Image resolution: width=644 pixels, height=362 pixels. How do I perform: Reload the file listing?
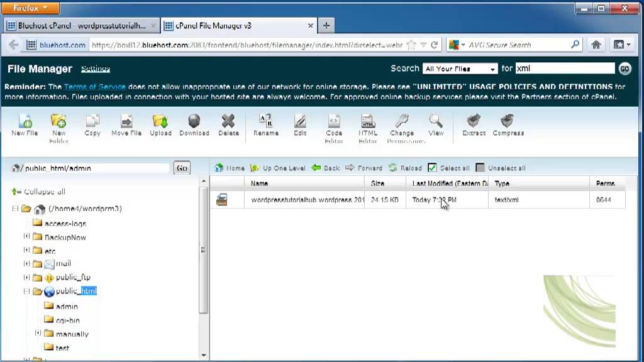click(405, 168)
